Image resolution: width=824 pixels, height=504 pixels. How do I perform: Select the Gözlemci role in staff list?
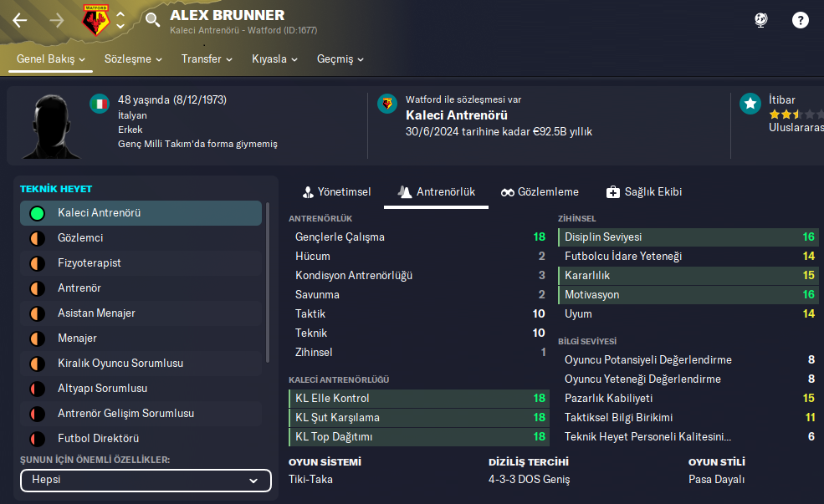[80, 238]
